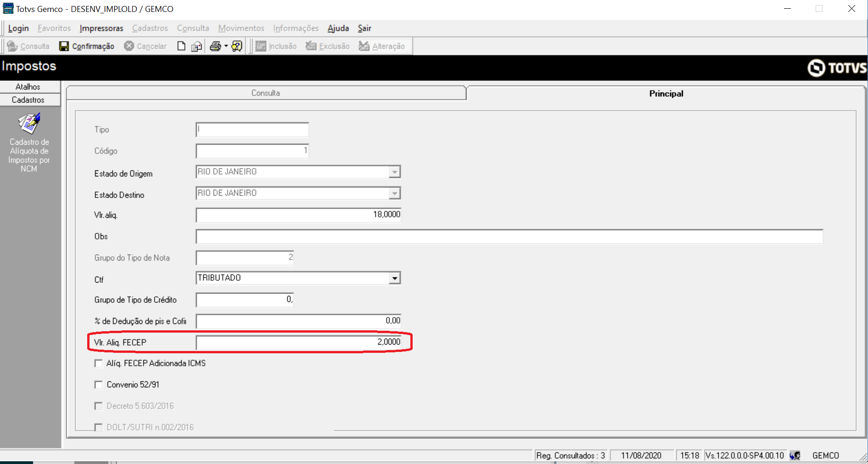This screenshot has width=868, height=464.
Task: Open the Favoritos menu
Action: pyautogui.click(x=54, y=28)
